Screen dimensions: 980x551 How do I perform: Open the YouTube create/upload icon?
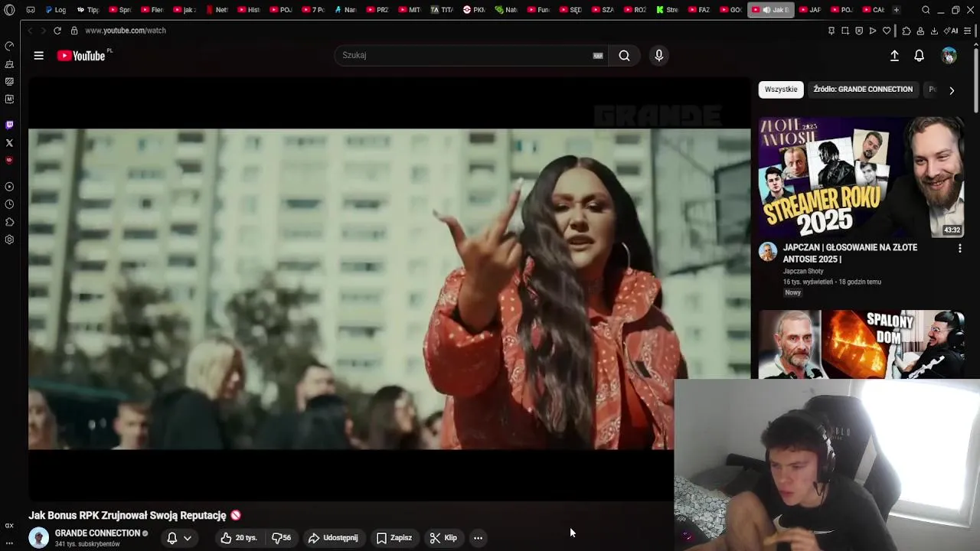[894, 56]
